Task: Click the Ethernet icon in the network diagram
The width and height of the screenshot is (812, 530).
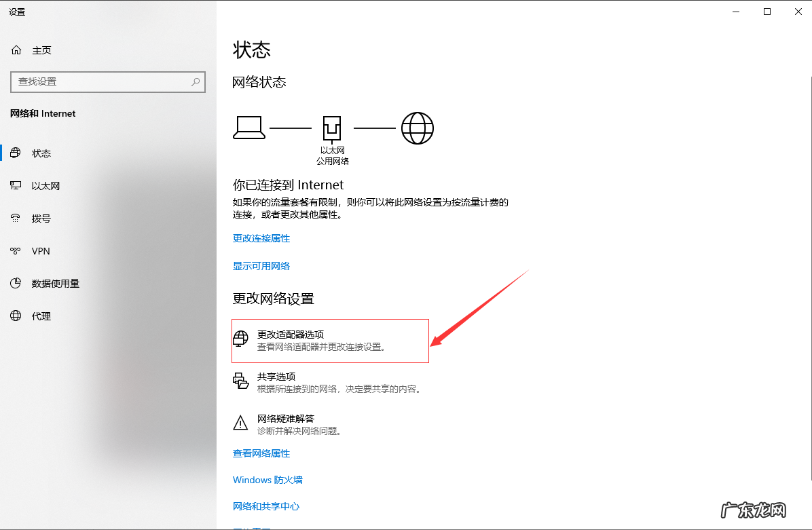Action: pos(332,126)
